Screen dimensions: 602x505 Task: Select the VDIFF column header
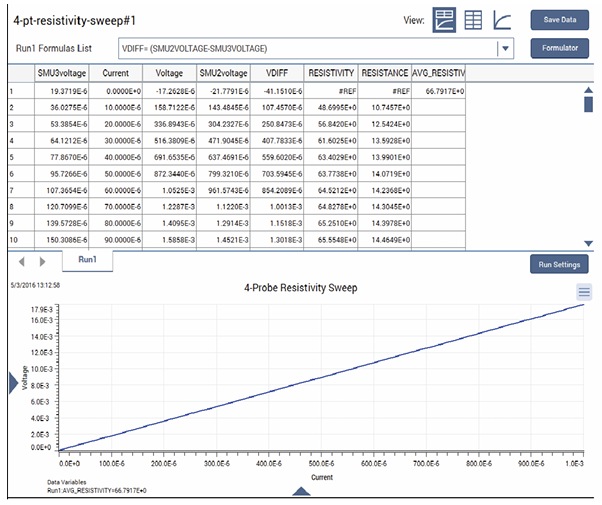277,73
